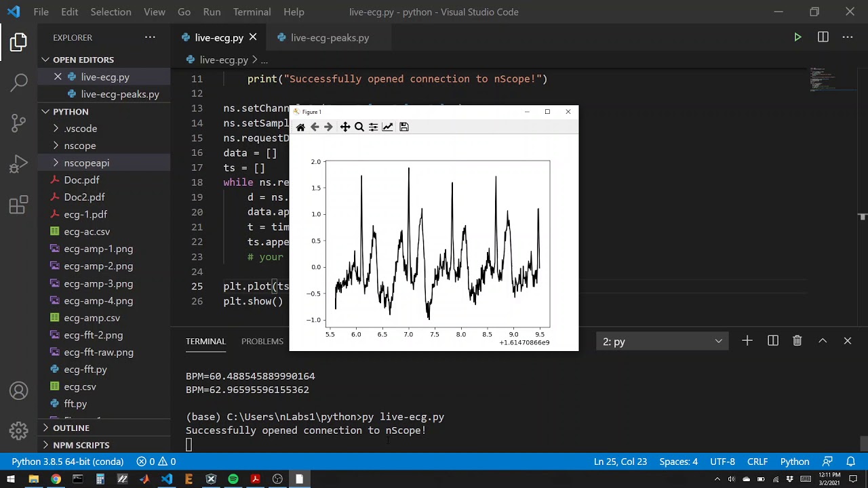Image resolution: width=868 pixels, height=488 pixels.
Task: Open errors and warnings count in status bar
Action: click(156, 462)
